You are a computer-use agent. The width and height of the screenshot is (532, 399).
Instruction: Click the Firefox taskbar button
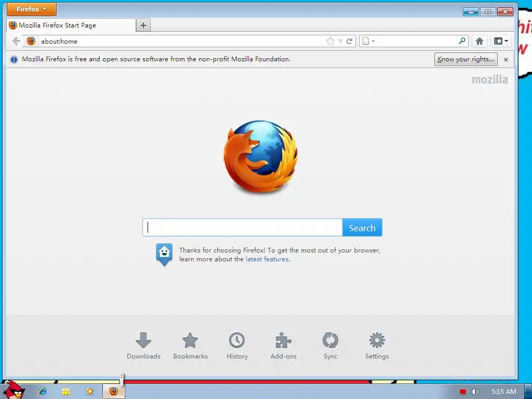coord(114,391)
